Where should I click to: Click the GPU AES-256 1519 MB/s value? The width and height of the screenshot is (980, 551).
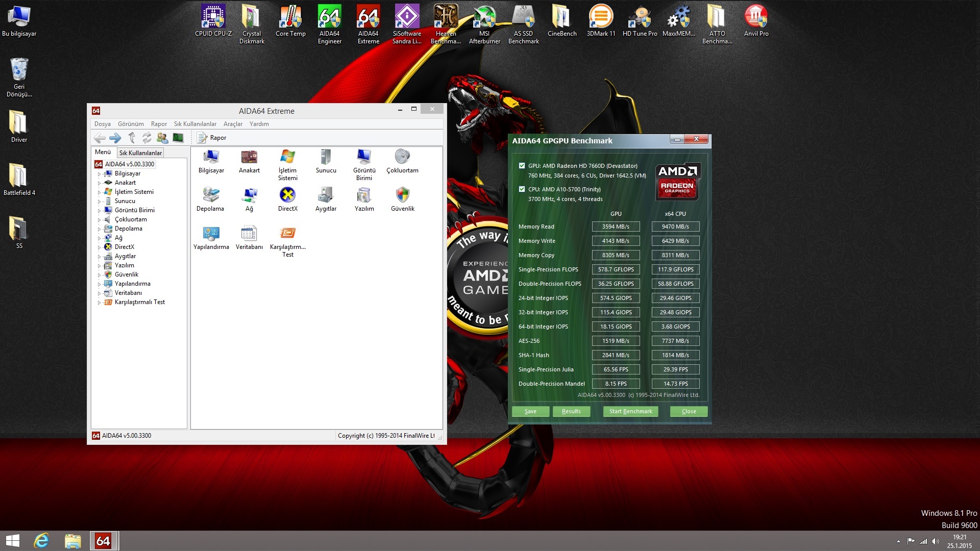(616, 341)
